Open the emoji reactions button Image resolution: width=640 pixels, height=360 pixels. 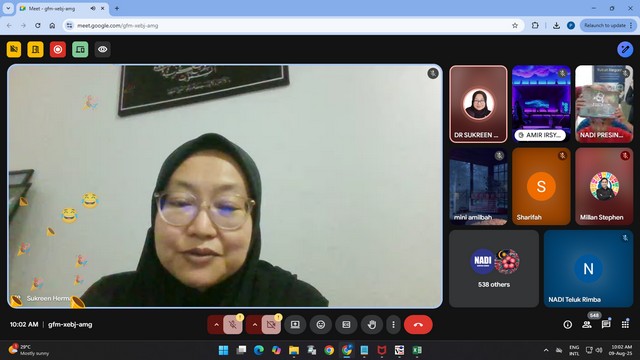point(321,325)
